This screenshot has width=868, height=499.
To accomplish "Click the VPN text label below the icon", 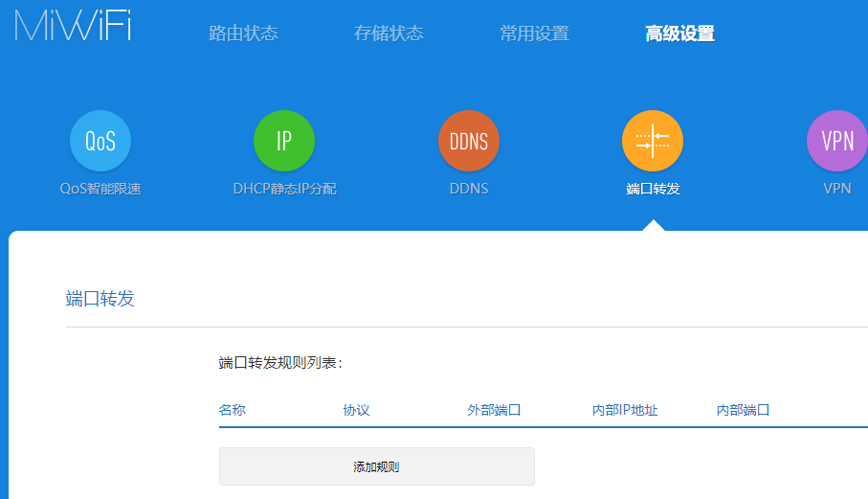I will coord(837,189).
